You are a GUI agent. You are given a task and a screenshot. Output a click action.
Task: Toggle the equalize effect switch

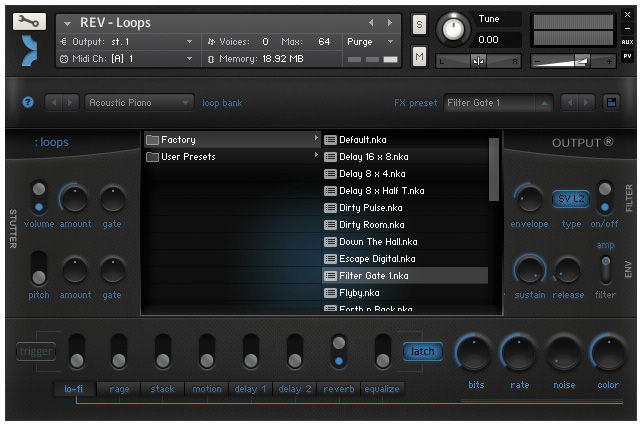click(x=383, y=351)
